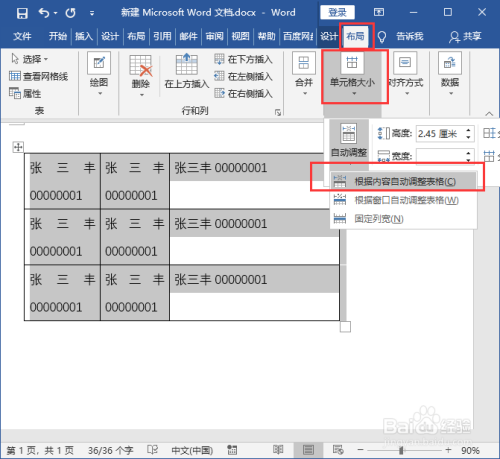500x459 pixels.
Task: Click 在上方插入 insert above
Action: [187, 72]
